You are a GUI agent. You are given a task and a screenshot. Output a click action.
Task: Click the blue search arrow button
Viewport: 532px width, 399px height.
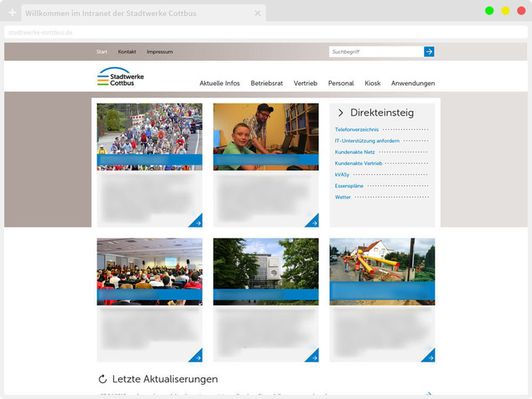[429, 52]
